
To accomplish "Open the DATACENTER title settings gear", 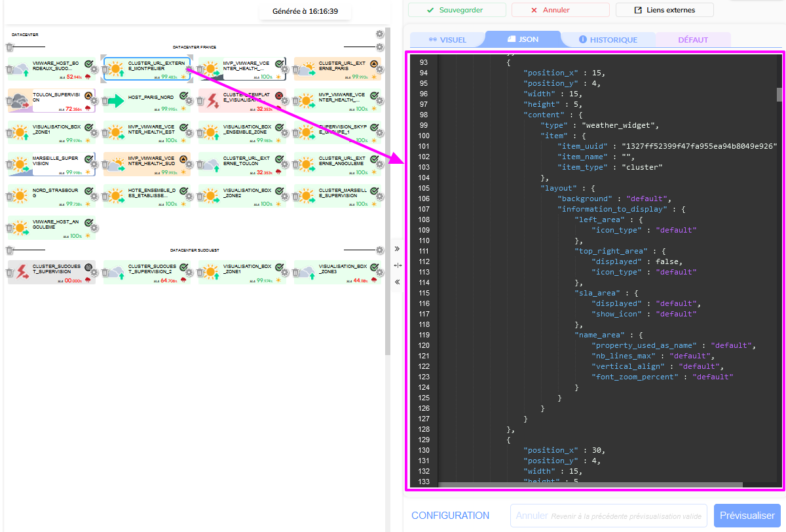I will pos(380,34).
